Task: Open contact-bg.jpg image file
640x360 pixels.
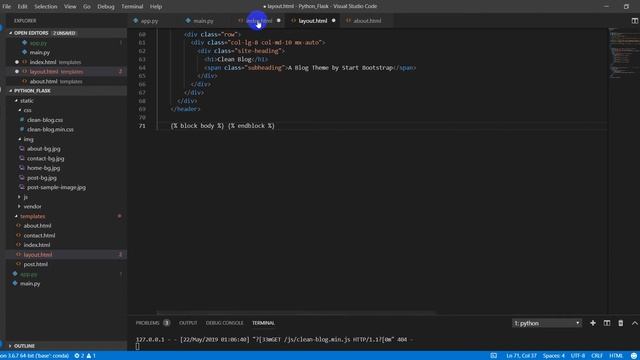Action: (45, 158)
